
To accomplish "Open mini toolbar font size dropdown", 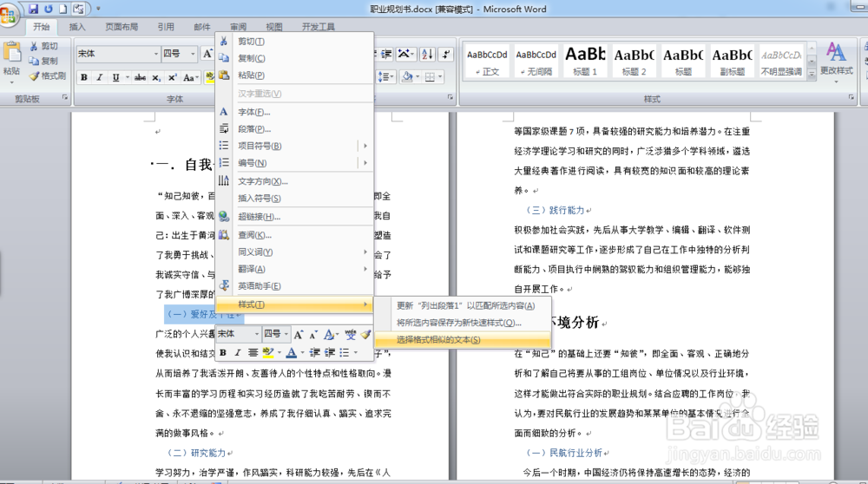I will [x=286, y=334].
